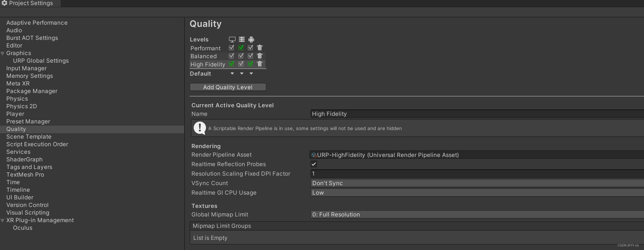Toggle Balanced for desktop platform
Image resolution: width=644 pixels, height=250 pixels.
(x=231, y=56)
